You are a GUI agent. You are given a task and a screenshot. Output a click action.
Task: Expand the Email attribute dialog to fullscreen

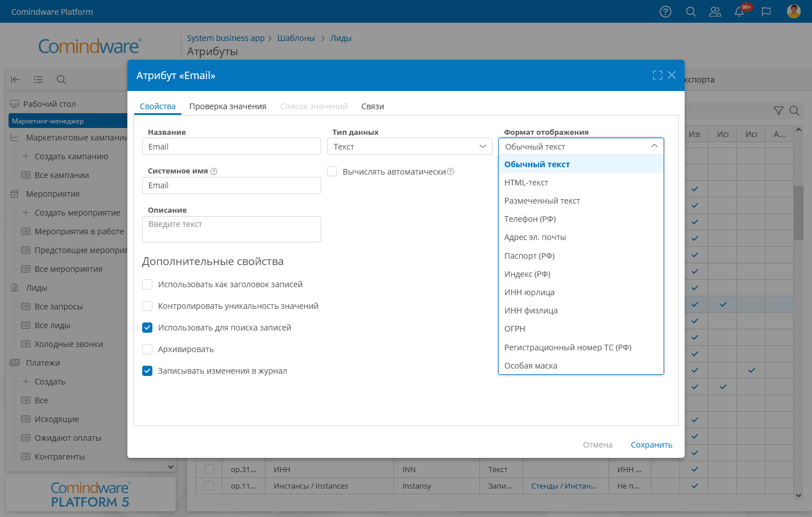[x=657, y=75]
